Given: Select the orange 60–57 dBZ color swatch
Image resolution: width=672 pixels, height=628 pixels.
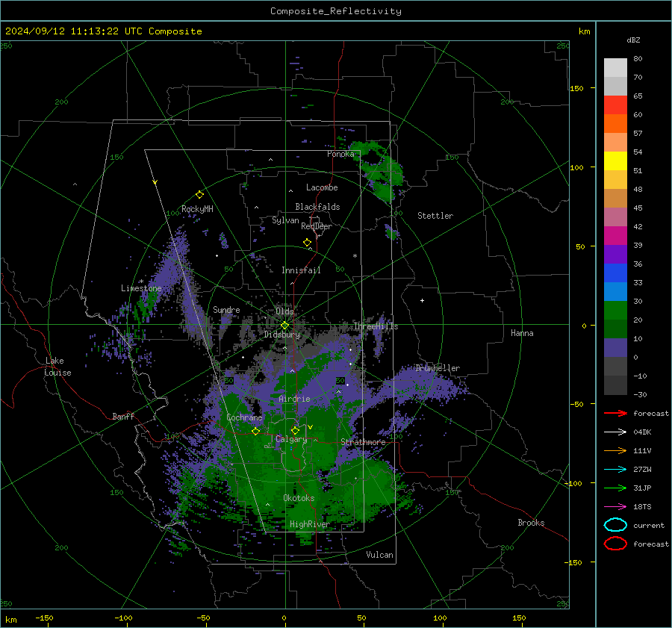Looking at the screenshot, I should pyautogui.click(x=615, y=123).
